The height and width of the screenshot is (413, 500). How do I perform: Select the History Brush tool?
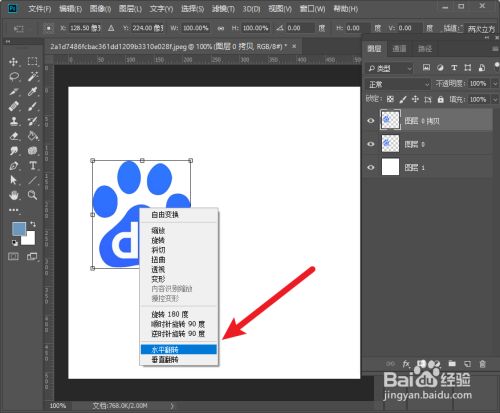(x=32, y=121)
